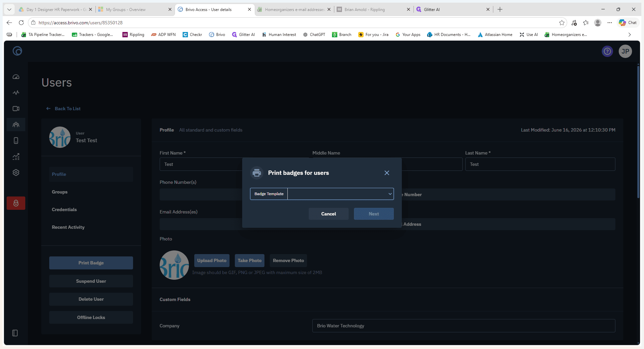Open the mobile device icon in sidebar
The image size is (644, 349).
(16, 141)
